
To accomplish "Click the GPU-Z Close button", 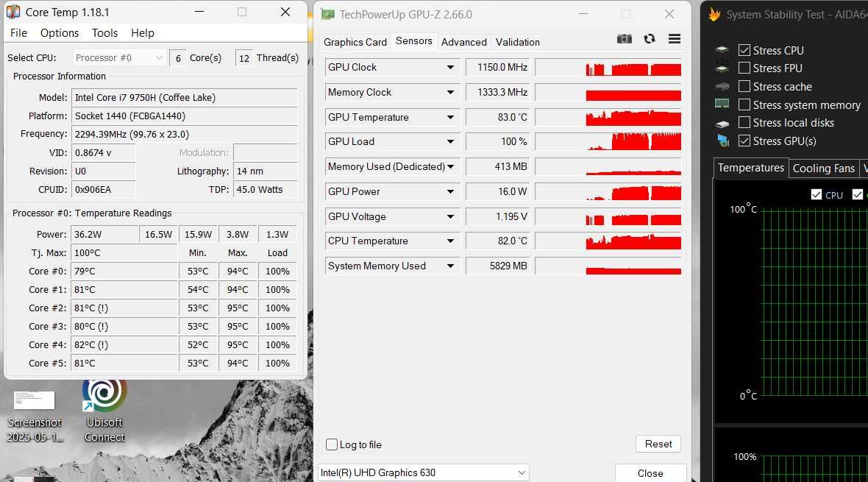I will [x=650, y=473].
